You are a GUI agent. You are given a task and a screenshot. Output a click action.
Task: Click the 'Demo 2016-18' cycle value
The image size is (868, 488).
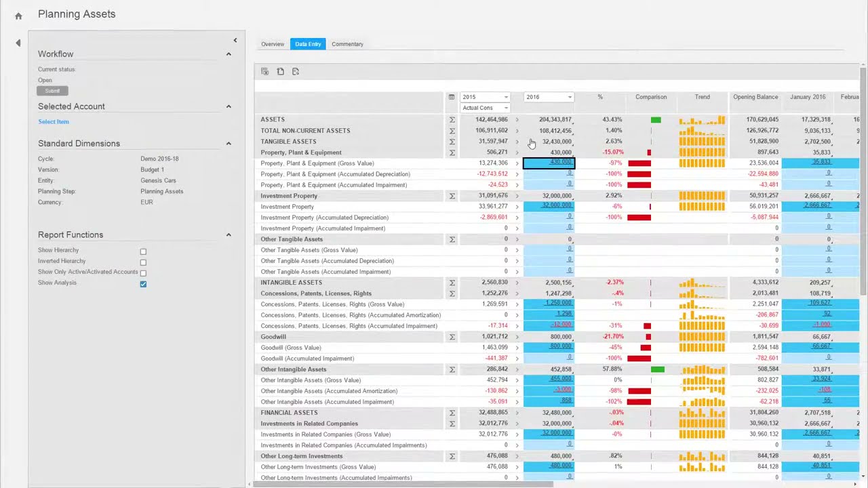point(159,159)
